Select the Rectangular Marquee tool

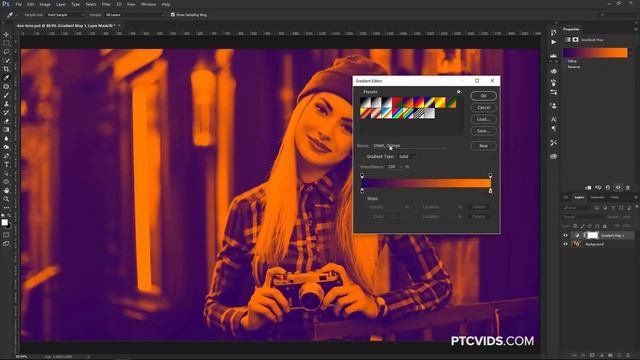(x=6, y=43)
